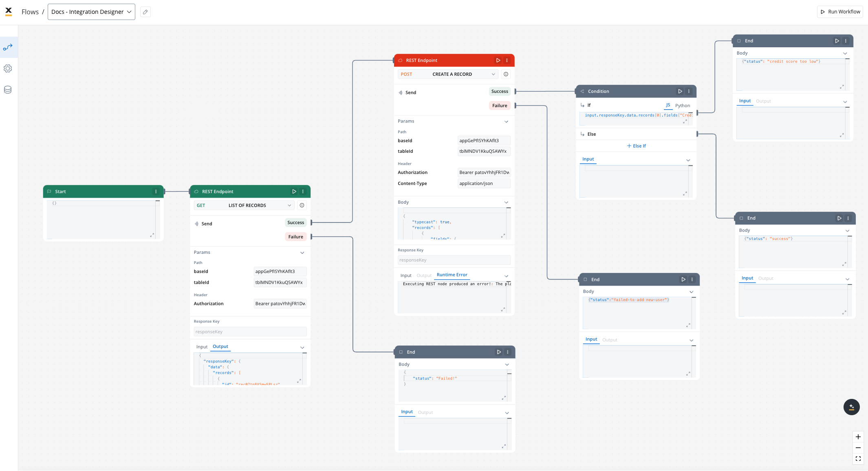
Task: Click the Else branch row
Action: point(636,134)
